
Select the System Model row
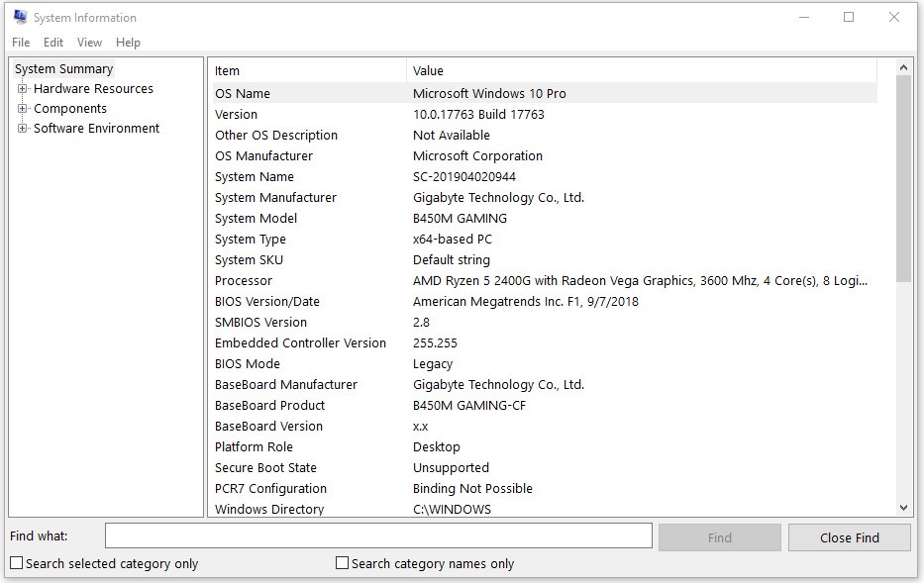point(545,219)
